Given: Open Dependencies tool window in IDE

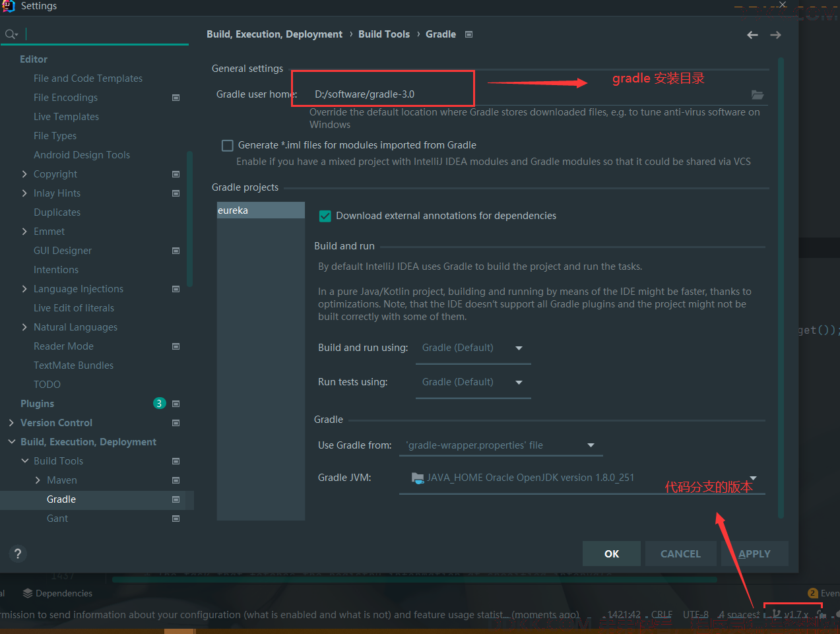Looking at the screenshot, I should [57, 593].
